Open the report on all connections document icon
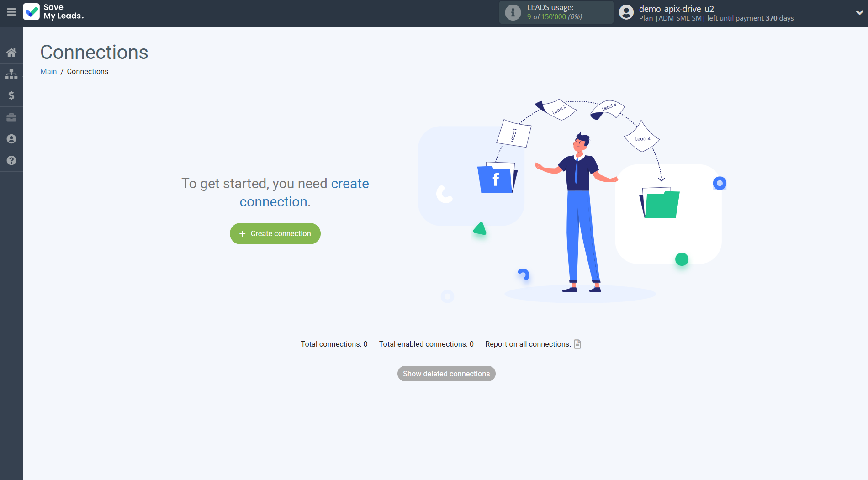 click(x=577, y=344)
